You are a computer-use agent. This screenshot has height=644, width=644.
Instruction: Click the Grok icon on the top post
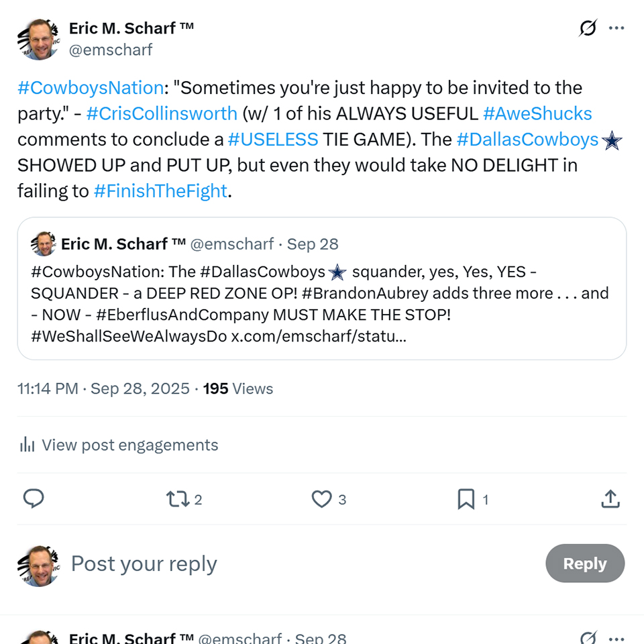point(588,28)
